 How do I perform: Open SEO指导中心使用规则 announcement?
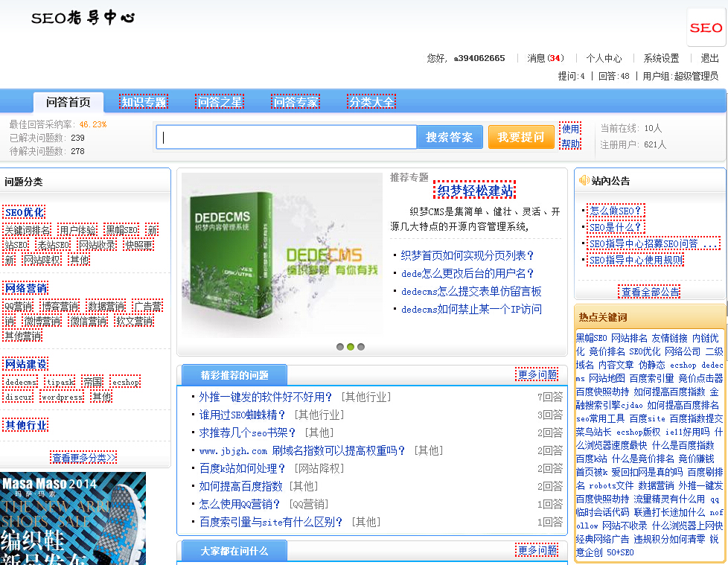click(636, 260)
